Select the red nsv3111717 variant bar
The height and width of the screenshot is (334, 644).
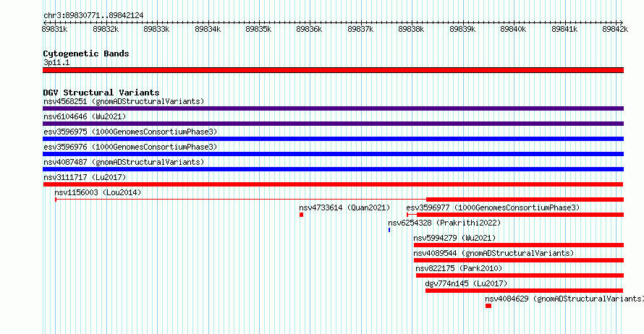(333, 184)
